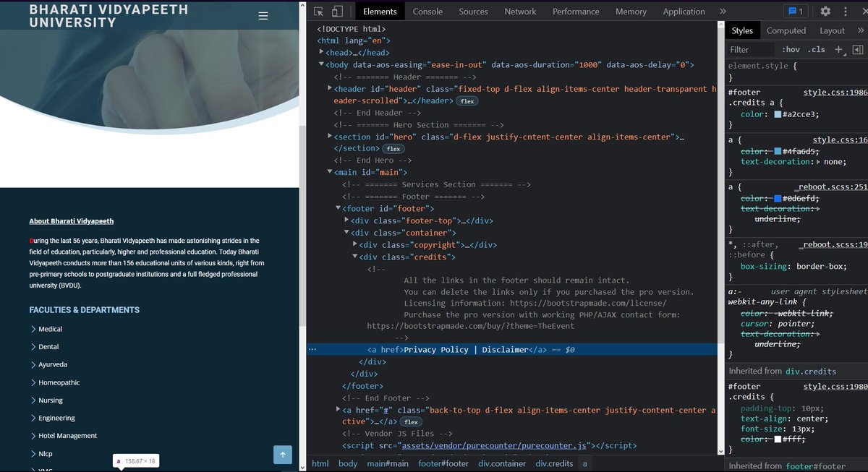Show more DevTools tabs chevron
The height and width of the screenshot is (472, 868).
pos(723,12)
